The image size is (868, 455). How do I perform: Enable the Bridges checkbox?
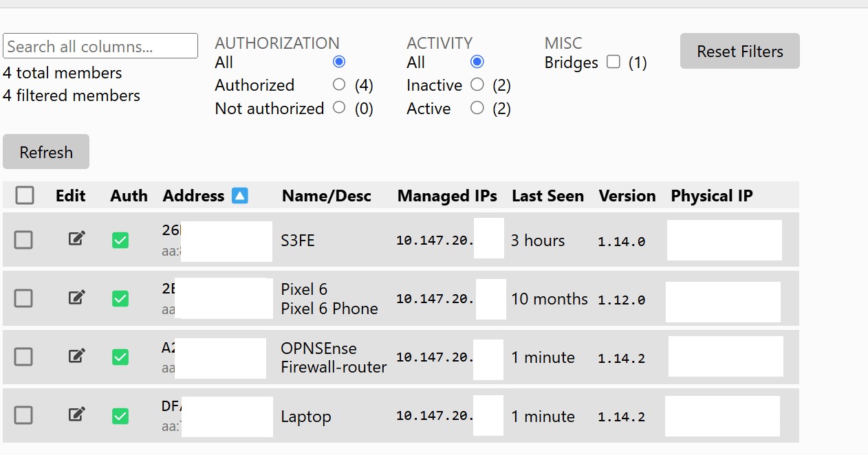(614, 63)
